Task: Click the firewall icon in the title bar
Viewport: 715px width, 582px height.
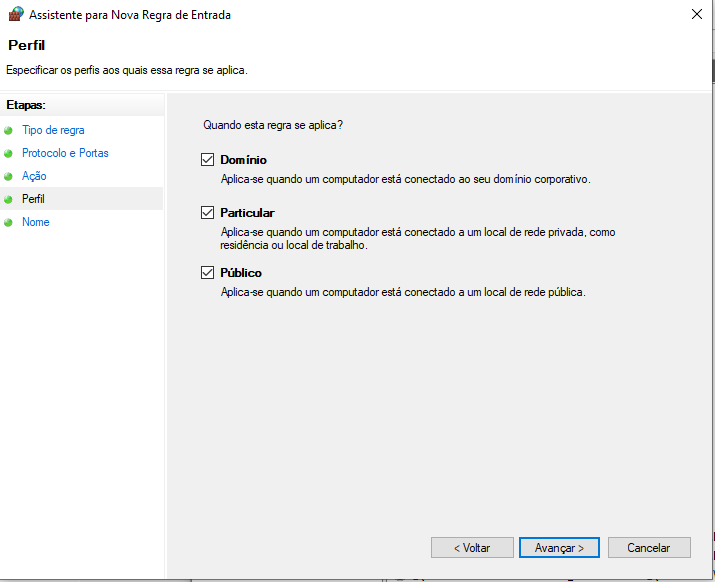Action: [15, 14]
